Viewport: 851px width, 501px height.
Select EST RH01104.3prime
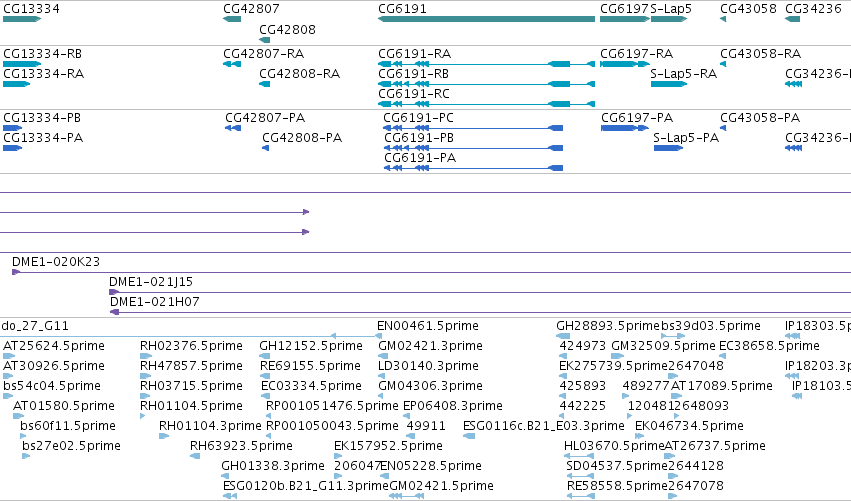click(210, 426)
